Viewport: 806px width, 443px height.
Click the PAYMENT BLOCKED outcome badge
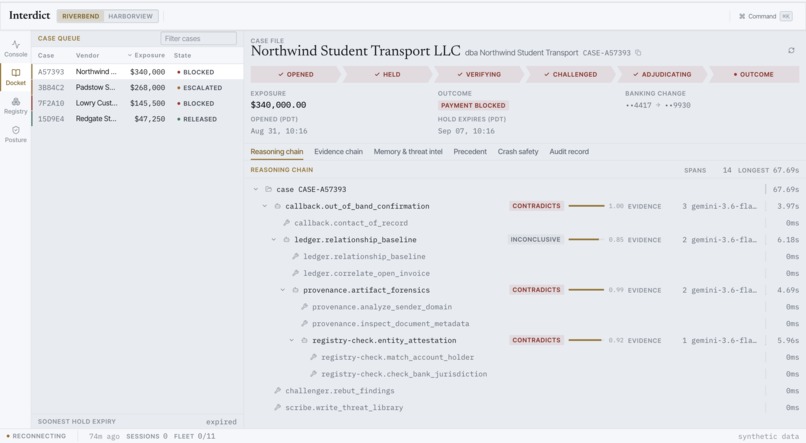473,105
